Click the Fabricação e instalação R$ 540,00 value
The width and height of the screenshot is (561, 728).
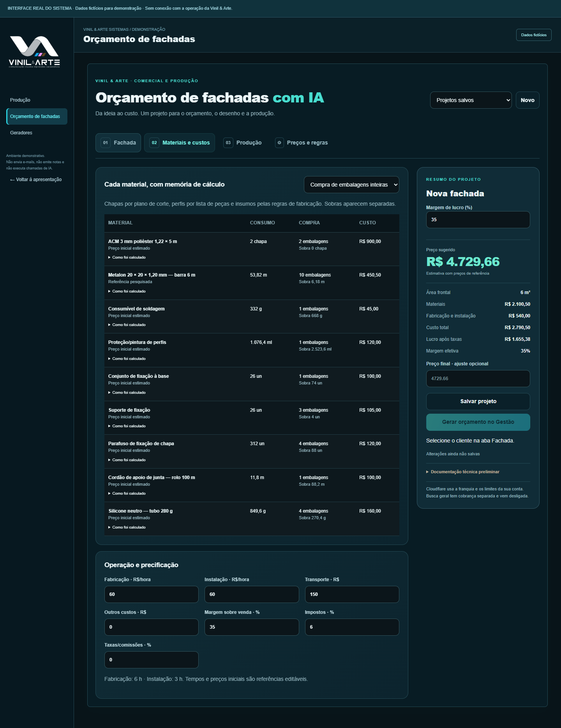tap(519, 316)
